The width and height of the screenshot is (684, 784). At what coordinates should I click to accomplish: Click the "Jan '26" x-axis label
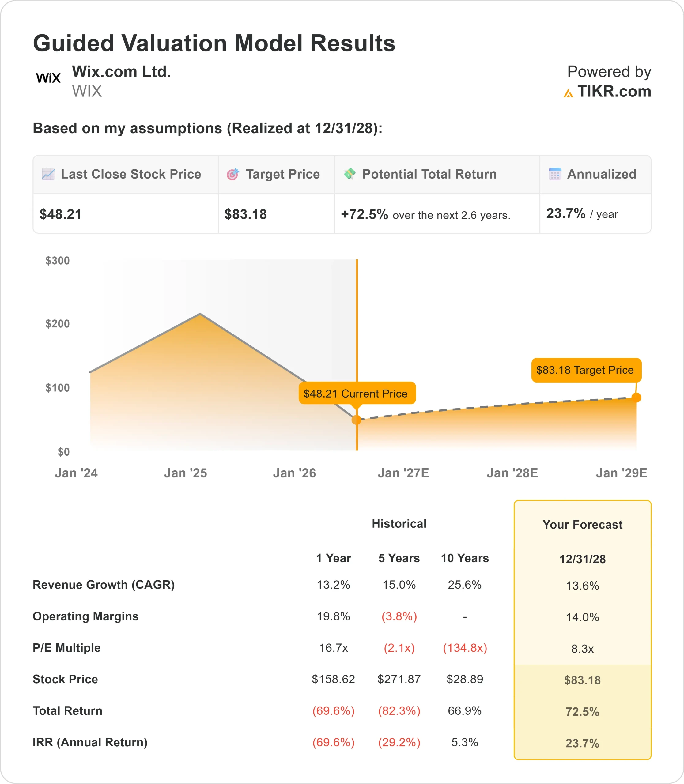[x=294, y=473]
